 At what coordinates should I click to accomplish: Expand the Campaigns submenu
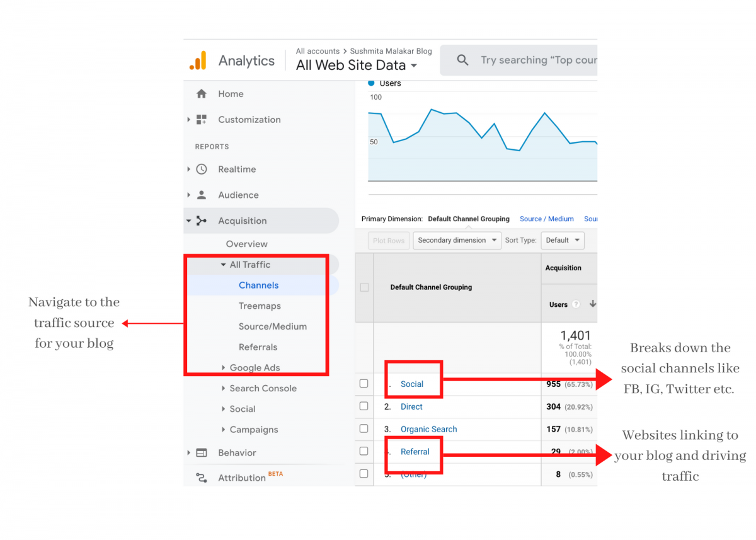point(224,429)
